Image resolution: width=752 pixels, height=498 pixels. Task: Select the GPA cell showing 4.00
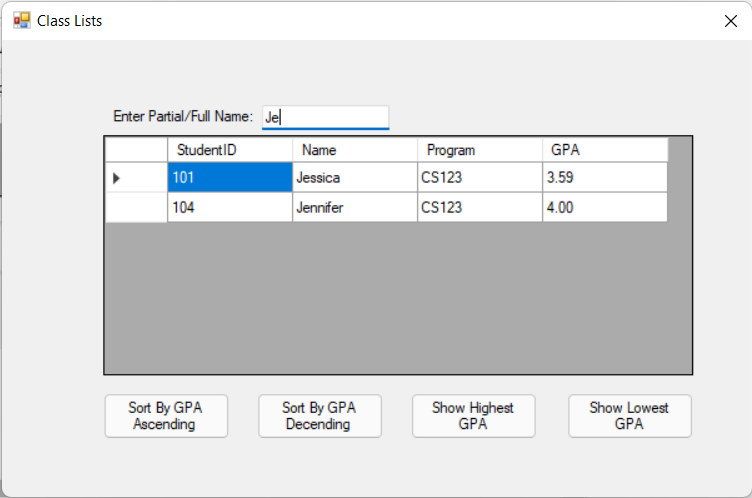click(x=605, y=208)
